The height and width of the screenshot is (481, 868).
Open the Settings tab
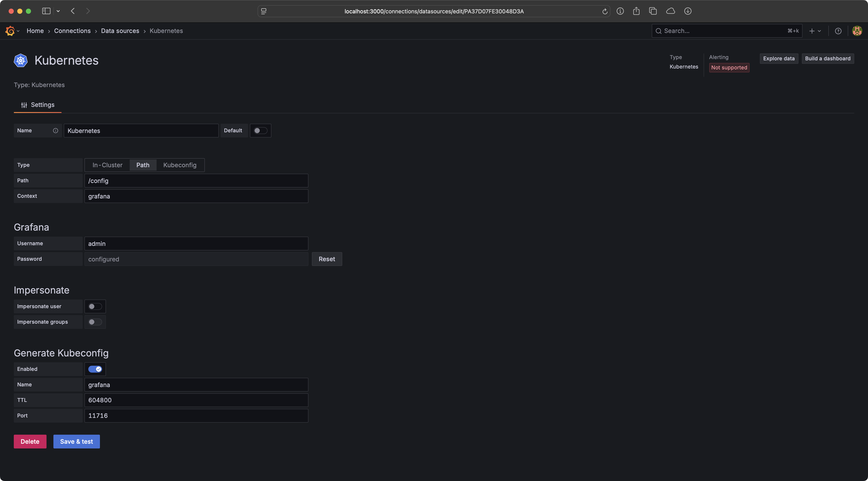[x=37, y=105]
